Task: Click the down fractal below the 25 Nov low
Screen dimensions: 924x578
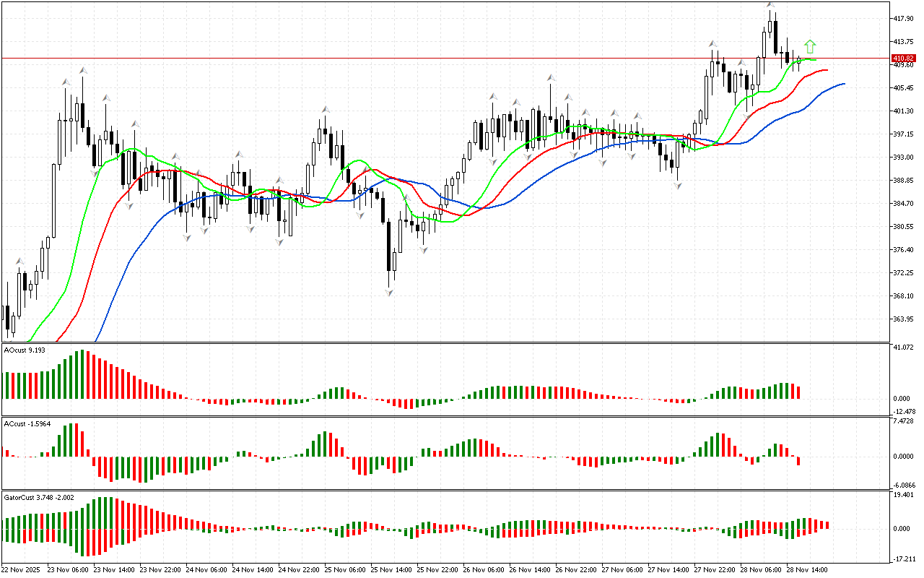Action: [390, 292]
